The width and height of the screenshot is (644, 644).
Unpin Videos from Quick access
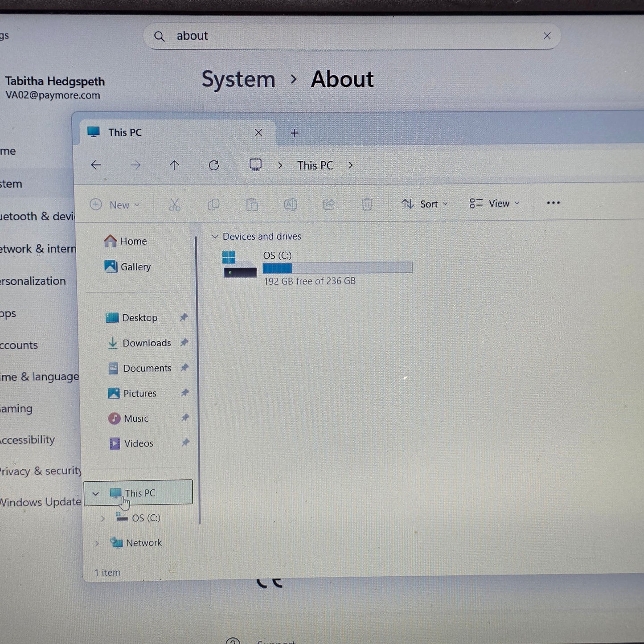tap(185, 443)
